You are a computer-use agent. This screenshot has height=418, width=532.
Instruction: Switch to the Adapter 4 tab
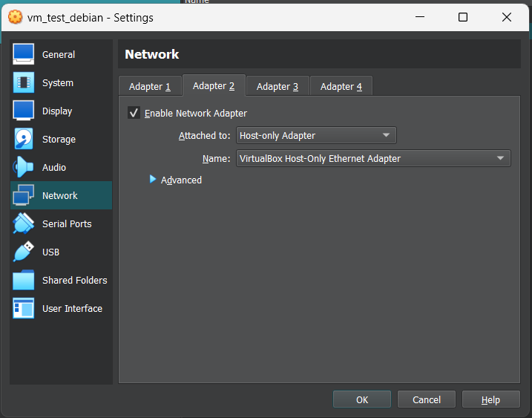(341, 86)
